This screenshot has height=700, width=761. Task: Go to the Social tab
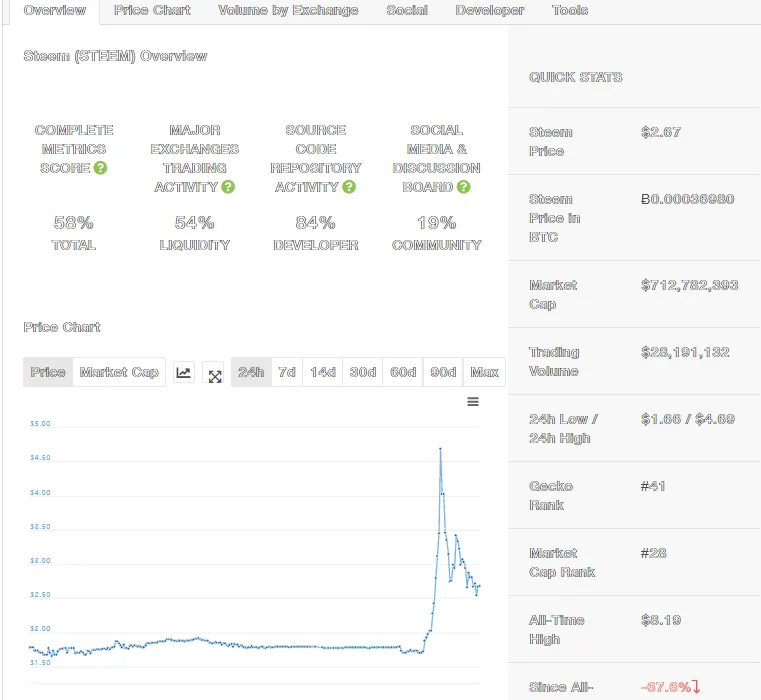tap(407, 10)
